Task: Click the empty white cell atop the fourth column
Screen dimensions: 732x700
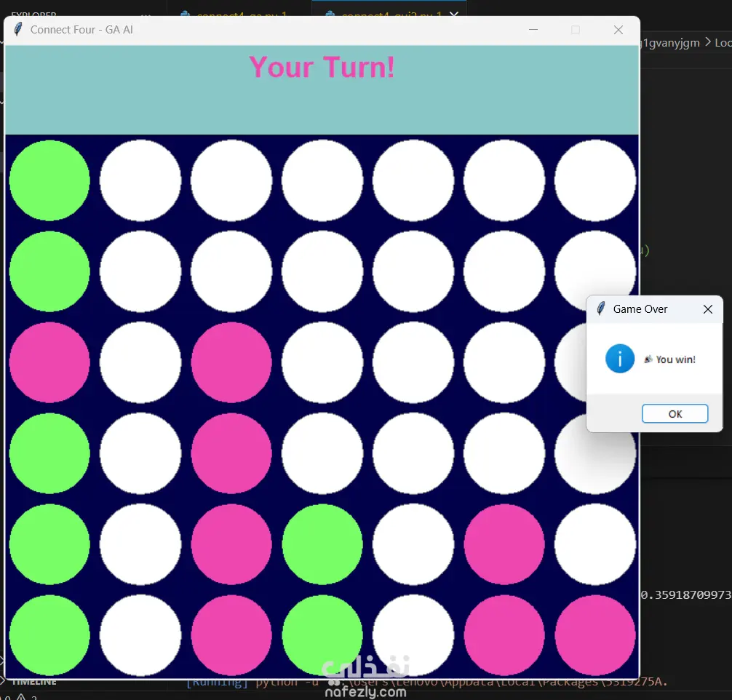Action: (x=322, y=180)
